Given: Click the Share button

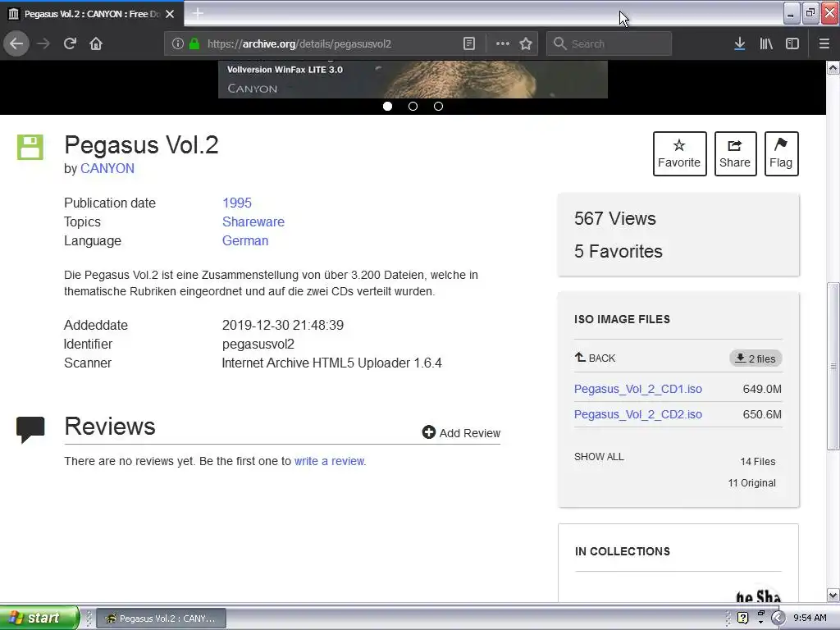Looking at the screenshot, I should pos(735,153).
